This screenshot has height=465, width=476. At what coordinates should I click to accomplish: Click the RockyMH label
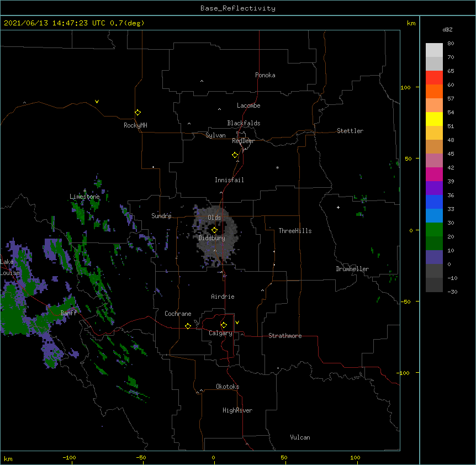click(135, 125)
